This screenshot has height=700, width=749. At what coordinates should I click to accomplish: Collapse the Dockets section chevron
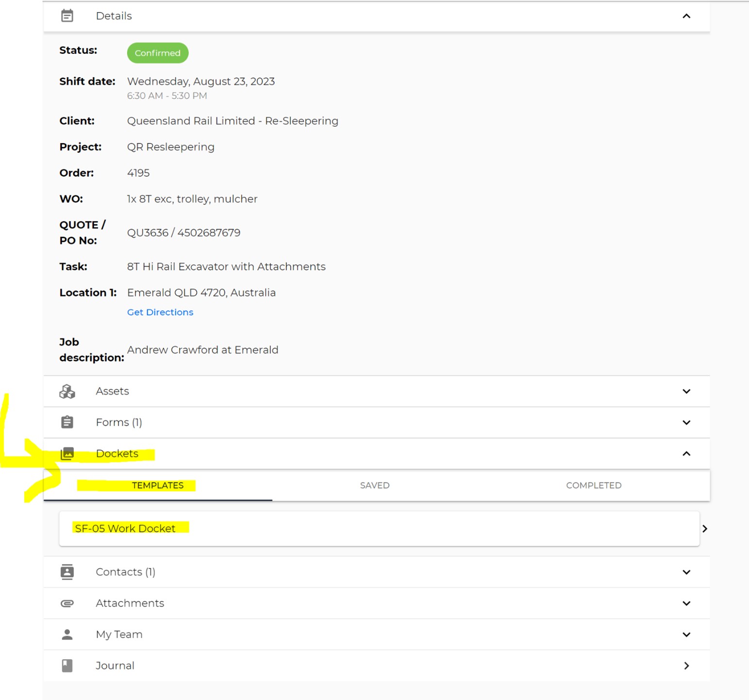[686, 453]
